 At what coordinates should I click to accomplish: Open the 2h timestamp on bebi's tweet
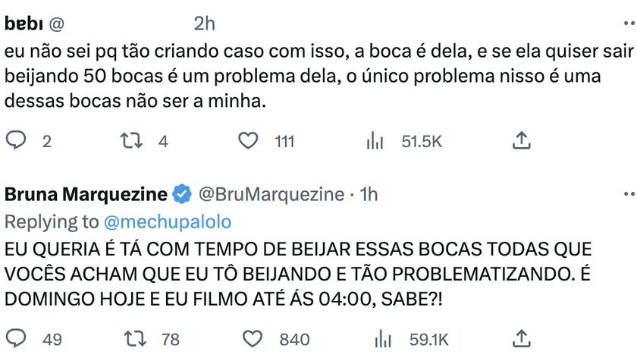tap(204, 24)
